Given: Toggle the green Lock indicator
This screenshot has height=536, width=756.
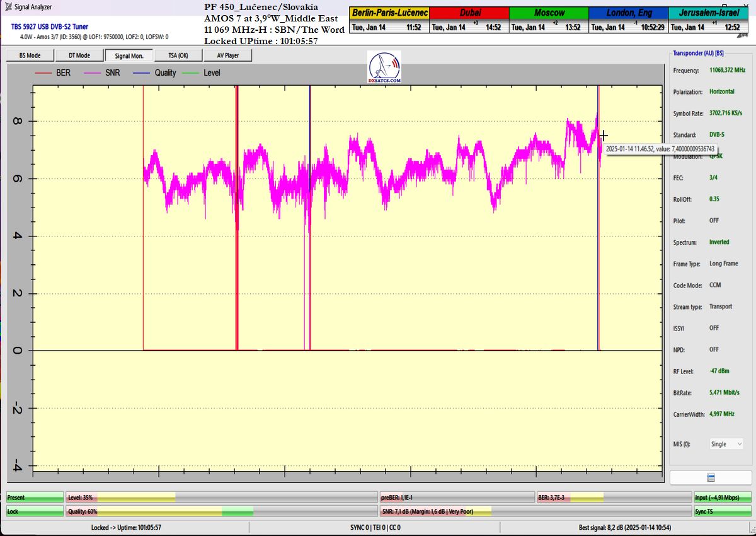Looking at the screenshot, I should (35, 511).
